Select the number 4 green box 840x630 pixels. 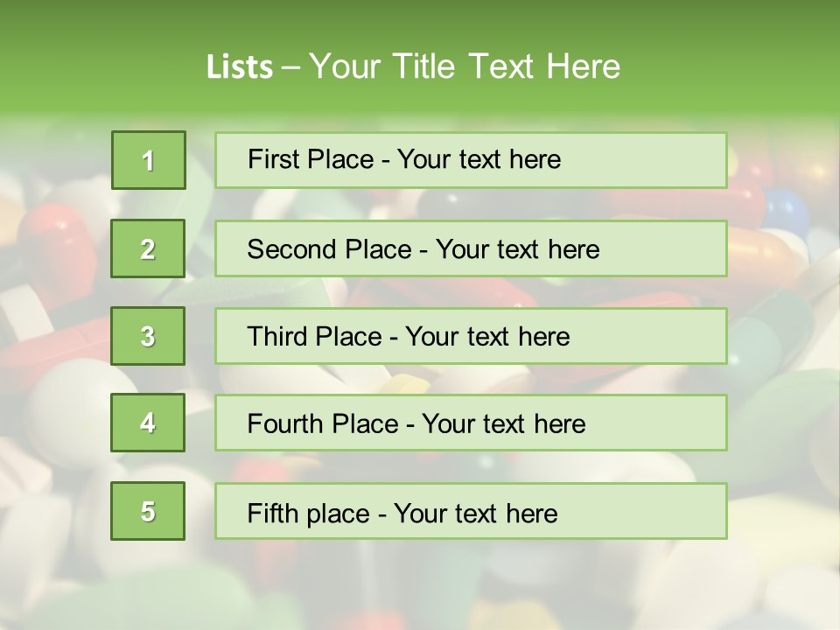coord(148,423)
